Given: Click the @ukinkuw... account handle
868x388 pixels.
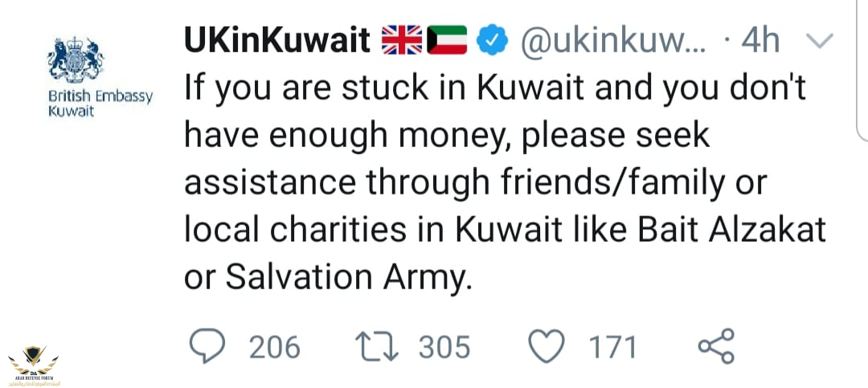Looking at the screenshot, I should tap(614, 41).
